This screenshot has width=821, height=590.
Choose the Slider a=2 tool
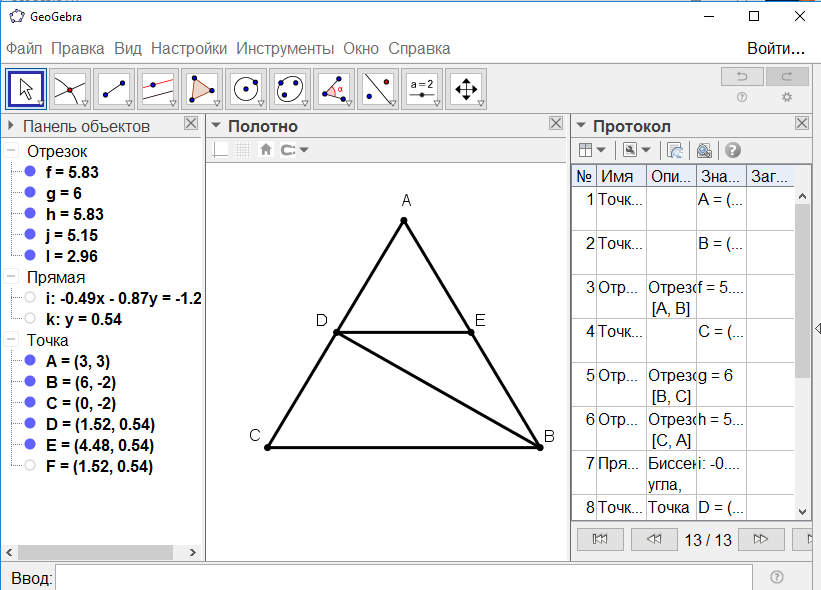pos(422,89)
